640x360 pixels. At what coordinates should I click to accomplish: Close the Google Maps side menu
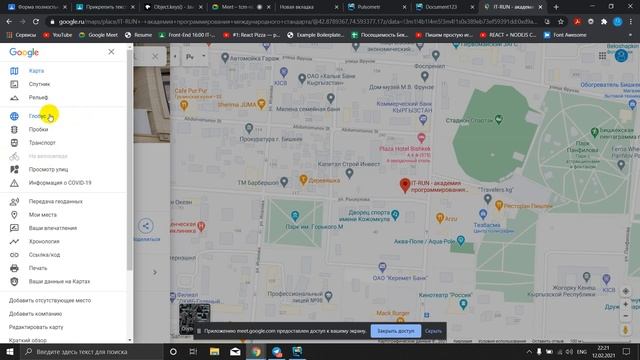(111, 52)
